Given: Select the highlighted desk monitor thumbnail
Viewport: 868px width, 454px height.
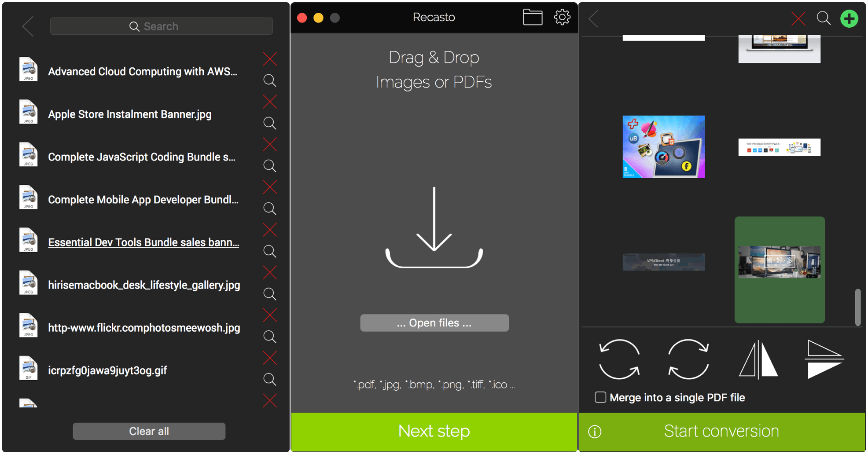Looking at the screenshot, I should [780, 270].
